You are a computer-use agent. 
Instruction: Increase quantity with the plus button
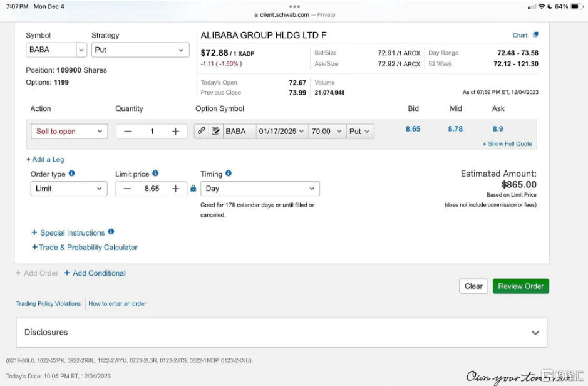click(x=175, y=132)
